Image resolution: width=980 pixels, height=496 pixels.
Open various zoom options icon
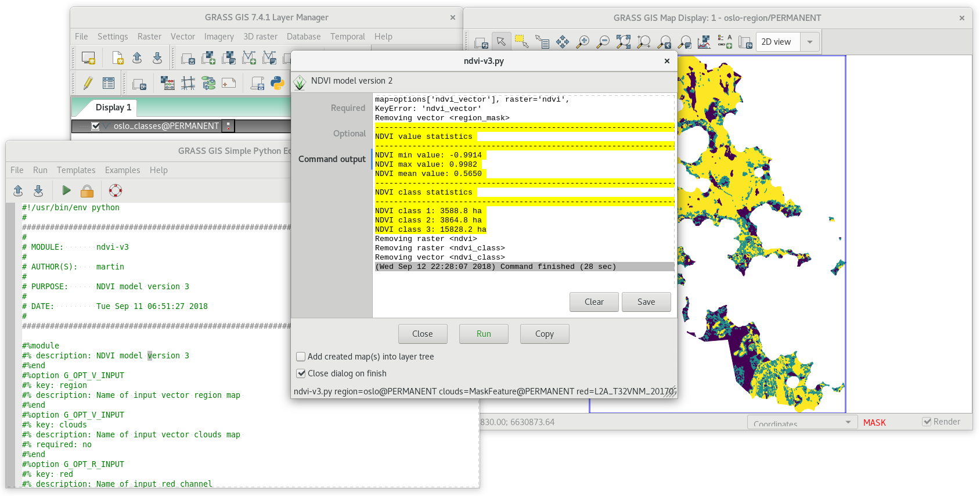click(x=684, y=41)
